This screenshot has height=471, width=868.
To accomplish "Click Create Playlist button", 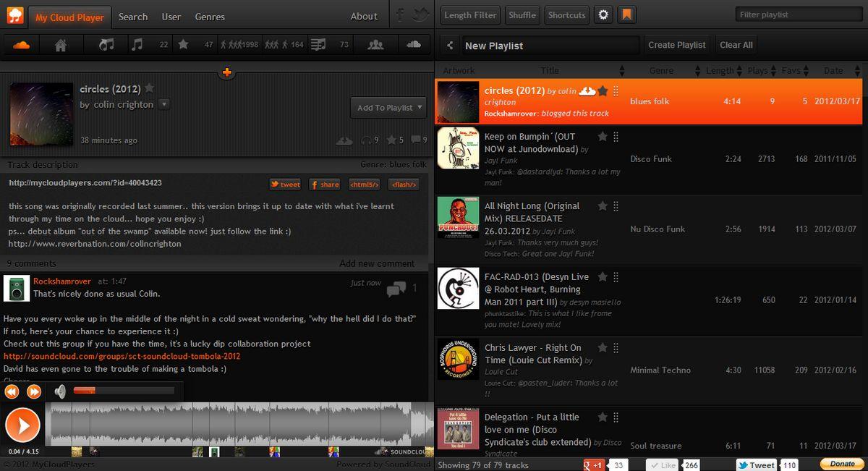I will point(677,45).
